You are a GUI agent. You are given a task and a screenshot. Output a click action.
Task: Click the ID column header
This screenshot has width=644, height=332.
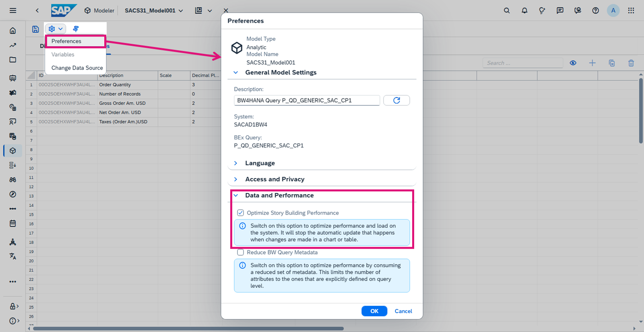[67, 75]
